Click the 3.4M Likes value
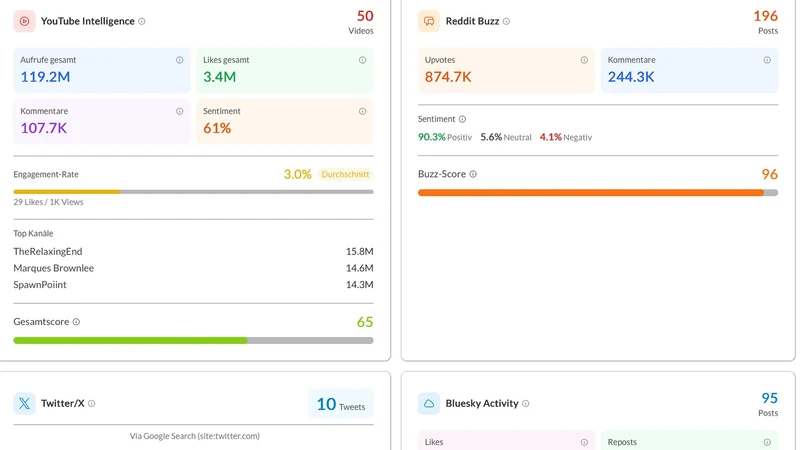The image size is (800, 450). 219,77
